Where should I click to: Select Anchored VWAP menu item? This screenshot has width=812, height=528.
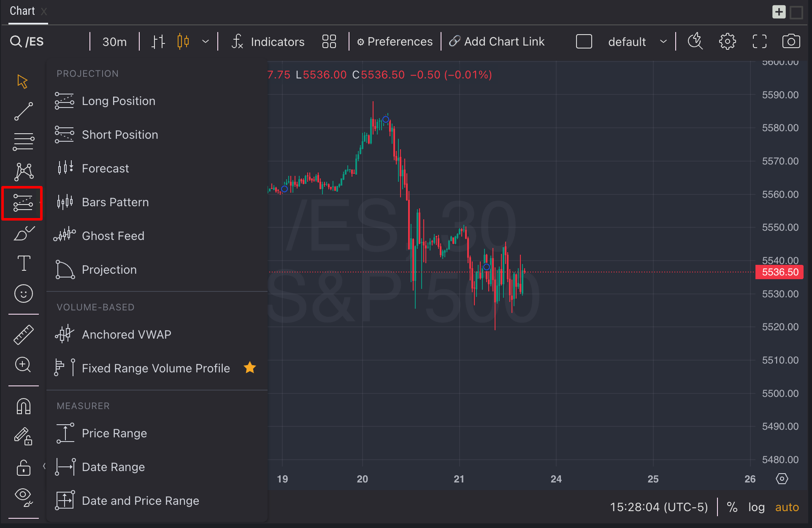coord(126,335)
